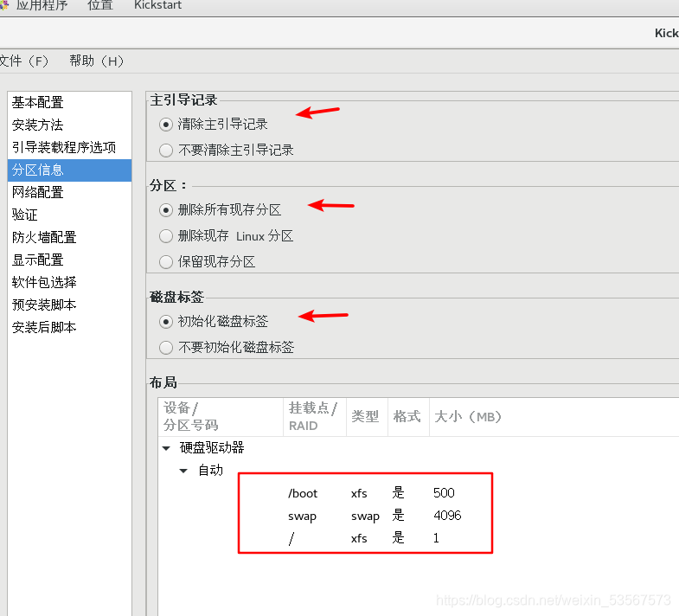
Task: Select 清除主引导记录 radio button
Action: coord(166,125)
